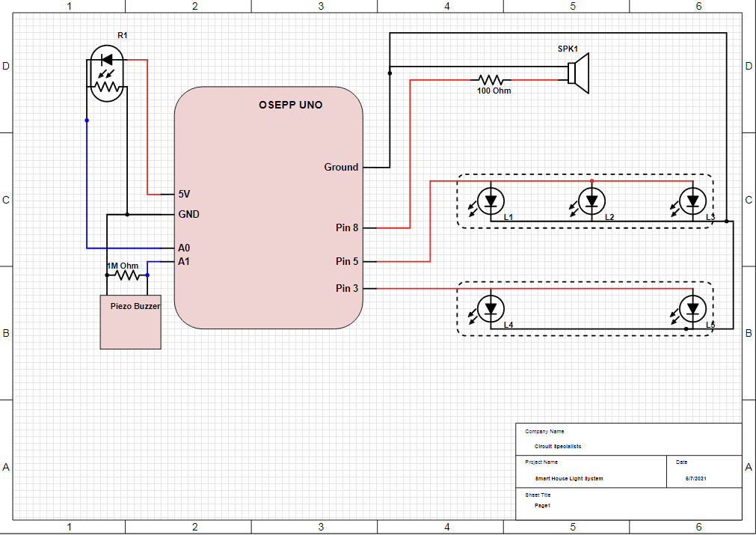The height and width of the screenshot is (535, 756).
Task: Click the A1 pin label
Action: [184, 261]
